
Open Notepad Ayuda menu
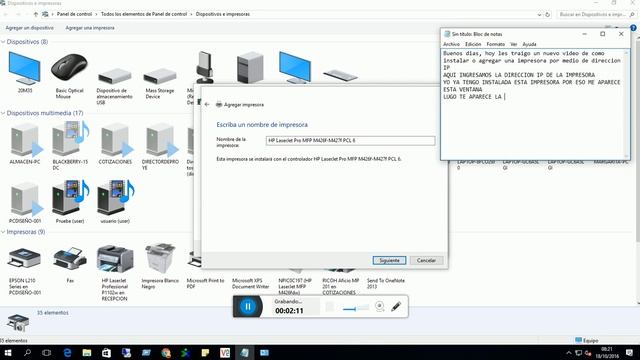(529, 44)
